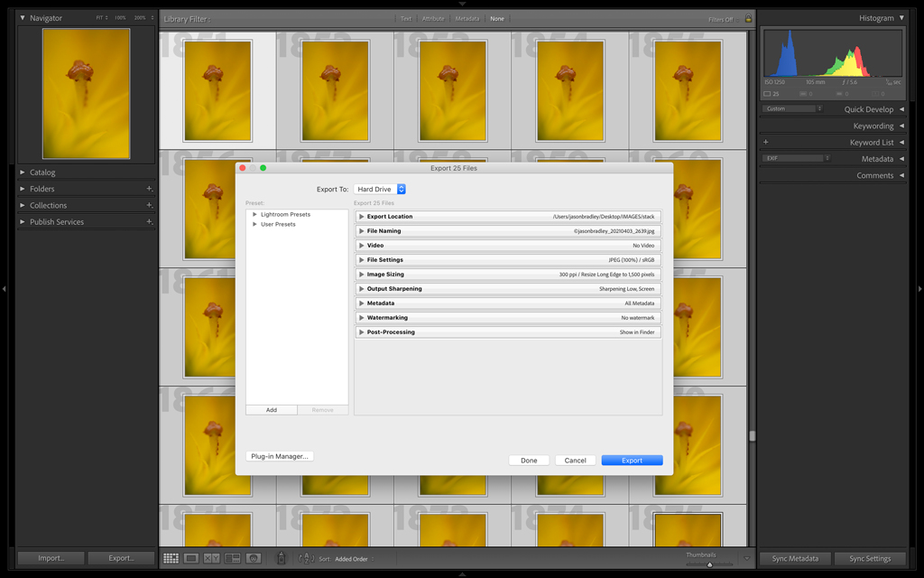Expand the Export Location section
This screenshot has height=578, width=924.
(x=362, y=217)
